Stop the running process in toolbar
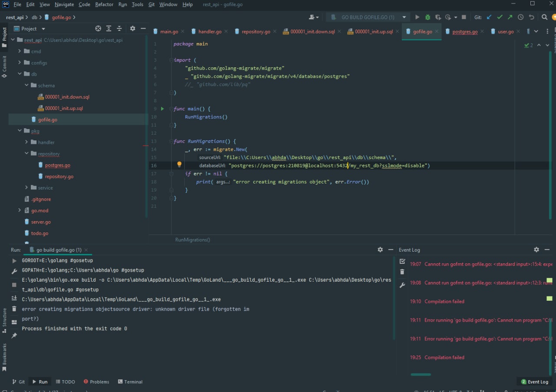Viewport: 556px width, 392px height. 464,17
